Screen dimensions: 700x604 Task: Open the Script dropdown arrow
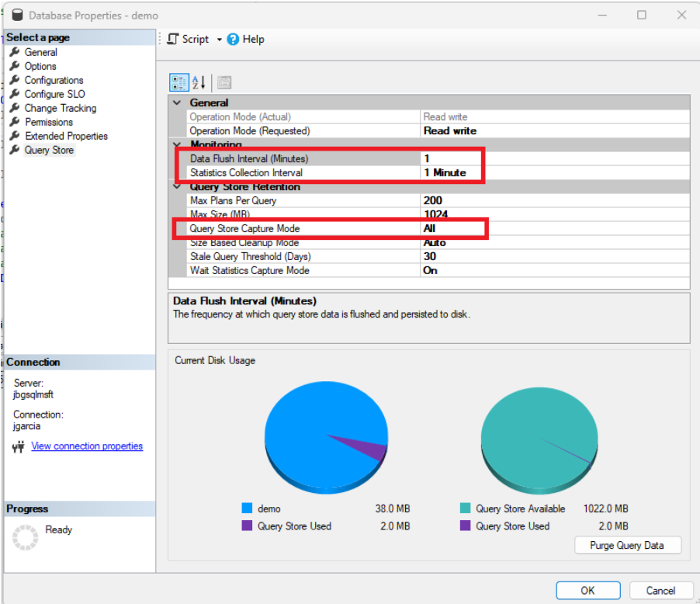point(219,40)
